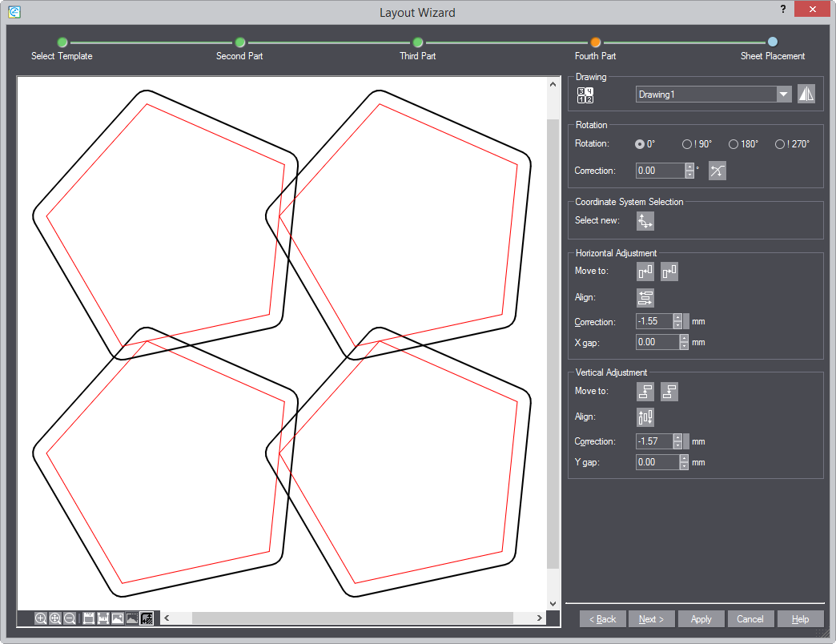Screen dimensions: 836x644
Task: Jump to the Third Part step
Action: click(x=418, y=42)
